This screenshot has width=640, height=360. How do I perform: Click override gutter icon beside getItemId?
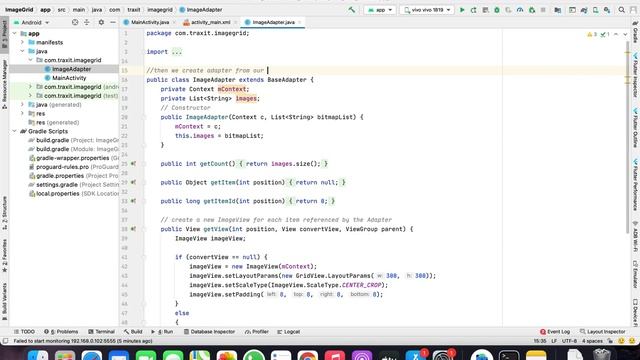(x=133, y=201)
